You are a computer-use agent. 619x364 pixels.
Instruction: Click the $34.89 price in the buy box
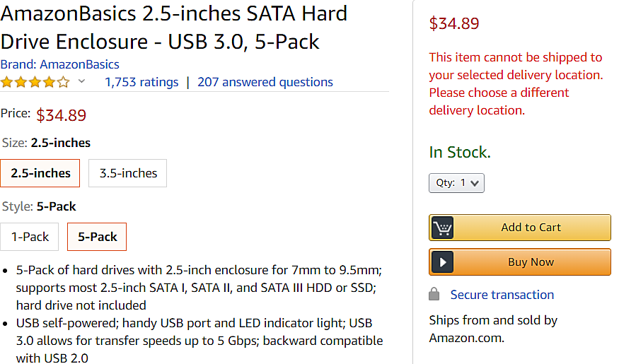(x=454, y=23)
